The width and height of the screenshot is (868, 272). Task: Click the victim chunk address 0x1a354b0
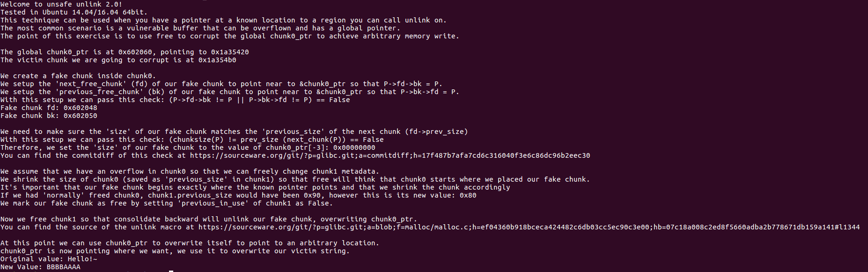point(217,60)
